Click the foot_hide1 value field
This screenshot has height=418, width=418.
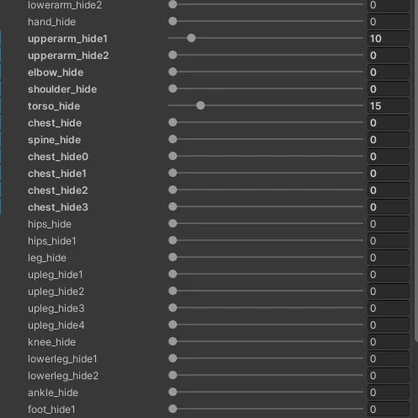[x=388, y=409]
